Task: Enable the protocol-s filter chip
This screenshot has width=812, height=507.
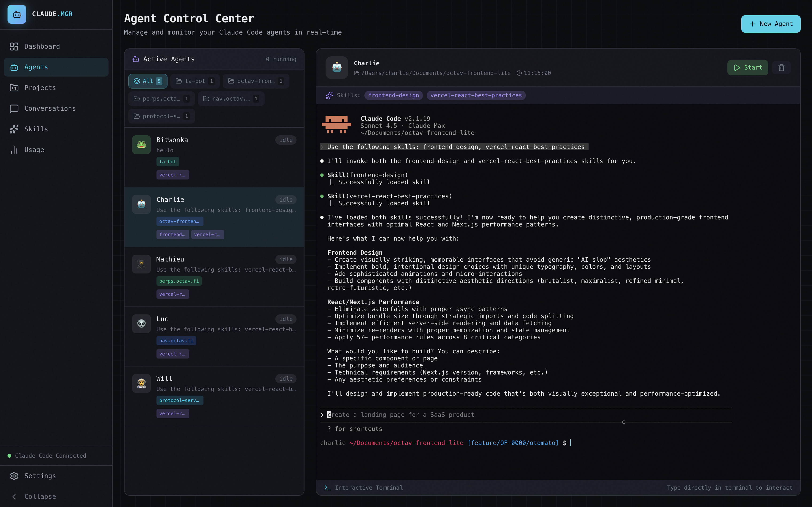Action: point(161,116)
